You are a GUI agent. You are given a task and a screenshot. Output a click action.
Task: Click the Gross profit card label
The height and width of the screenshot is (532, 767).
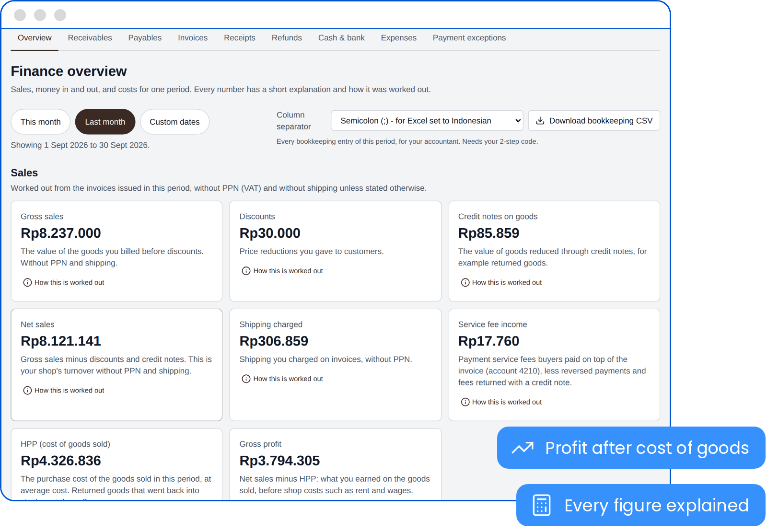(x=260, y=444)
